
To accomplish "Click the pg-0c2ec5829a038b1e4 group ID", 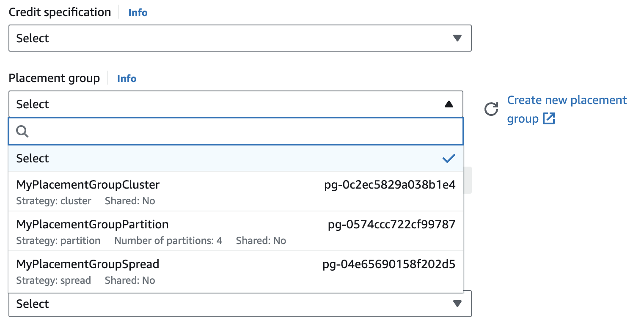I will coord(389,185).
